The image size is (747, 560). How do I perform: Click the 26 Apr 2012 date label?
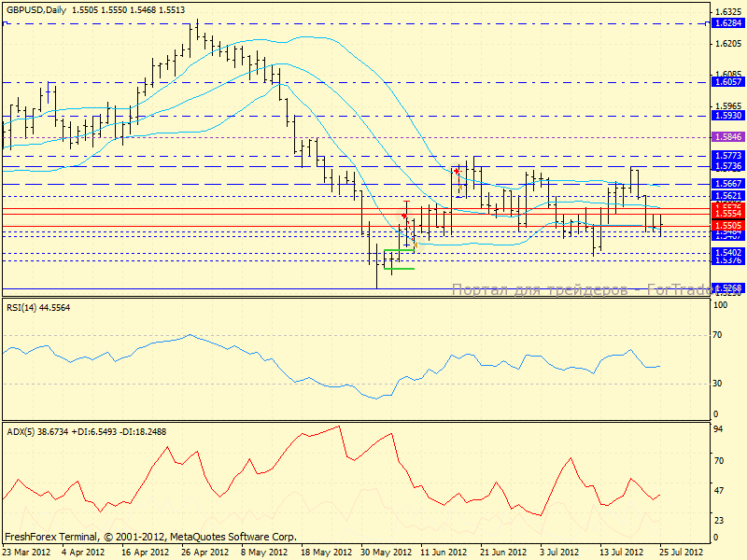(206, 552)
